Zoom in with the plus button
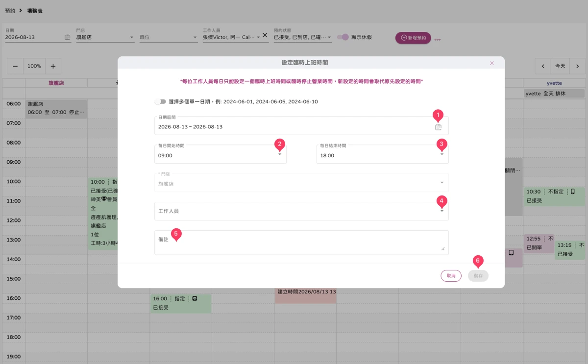Image resolution: width=588 pixels, height=364 pixels. (53, 66)
